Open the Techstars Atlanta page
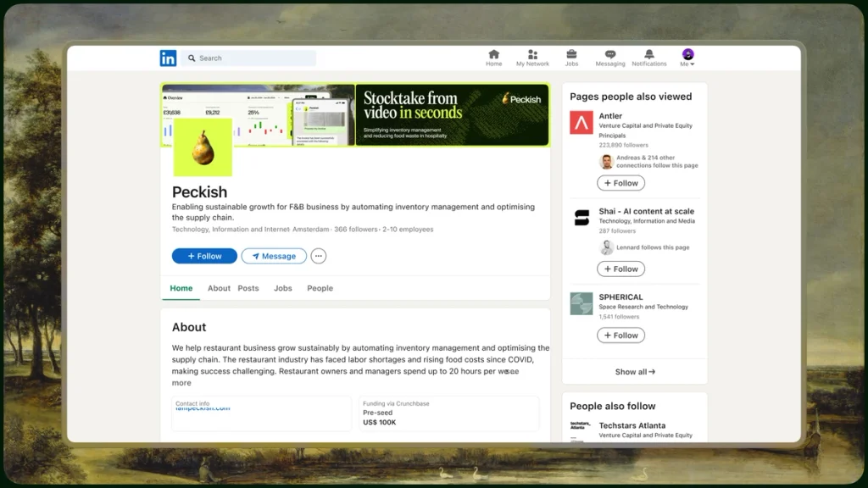The image size is (868, 488). coord(632,425)
